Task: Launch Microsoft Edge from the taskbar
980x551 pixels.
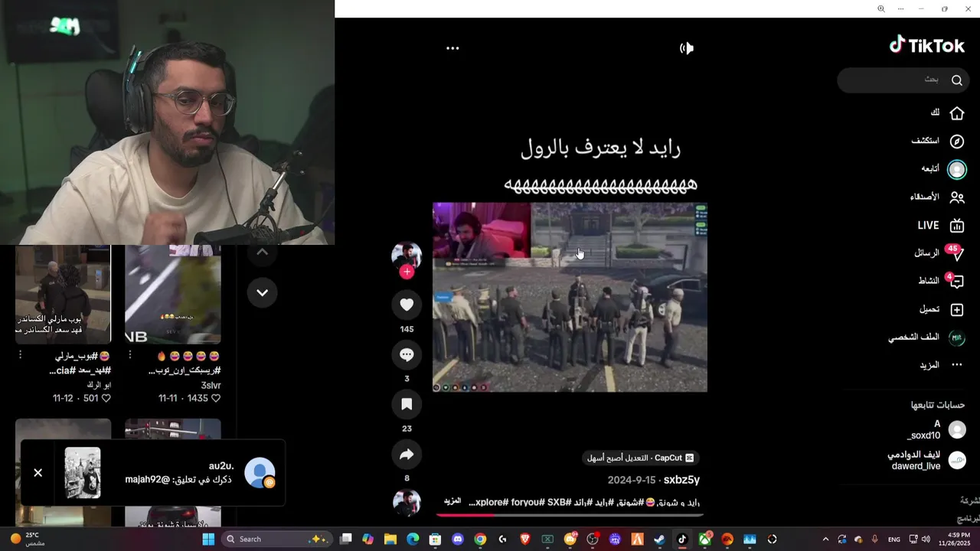Action: 413,539
